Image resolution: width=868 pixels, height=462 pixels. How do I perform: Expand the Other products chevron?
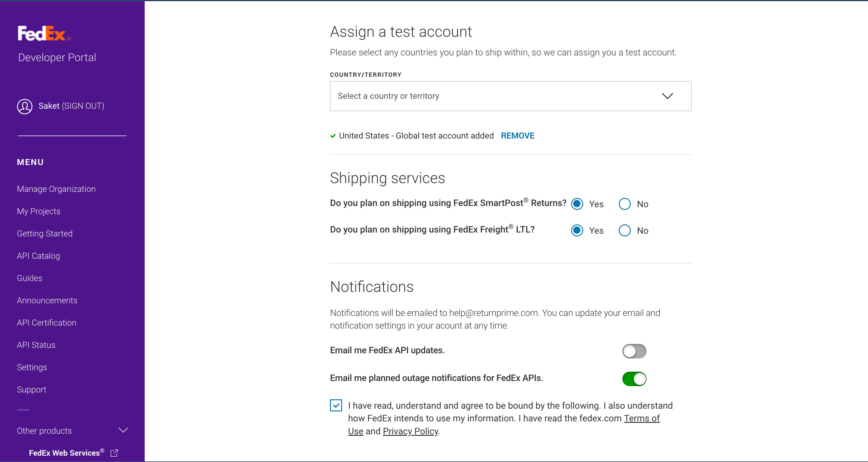point(123,430)
